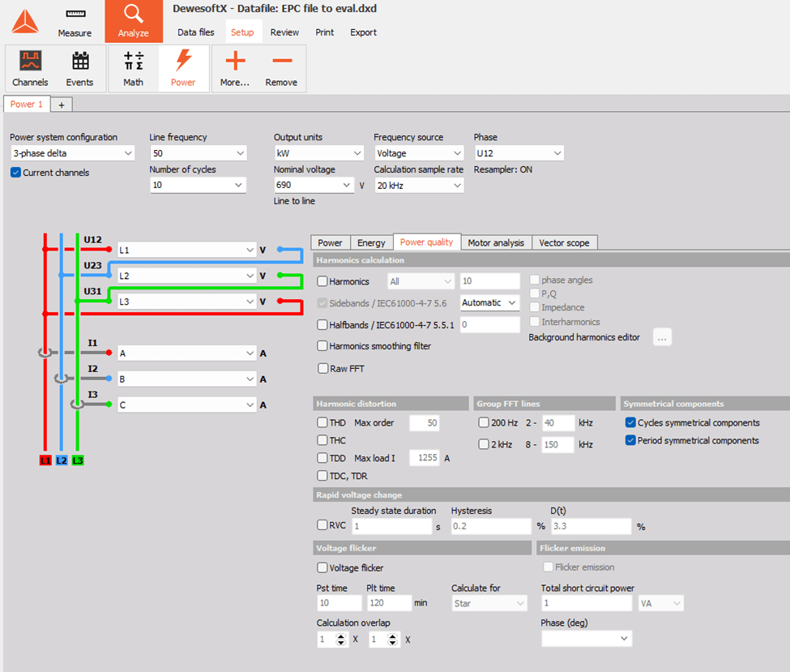Screen dimensions: 790x672
Task: Click the Dewesoft logo icon
Action: point(24,21)
